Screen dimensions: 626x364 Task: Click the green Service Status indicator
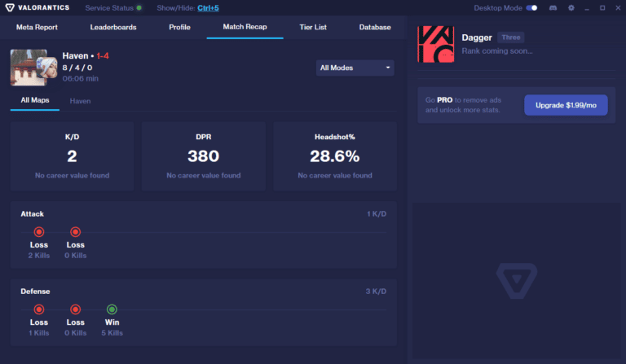139,8
